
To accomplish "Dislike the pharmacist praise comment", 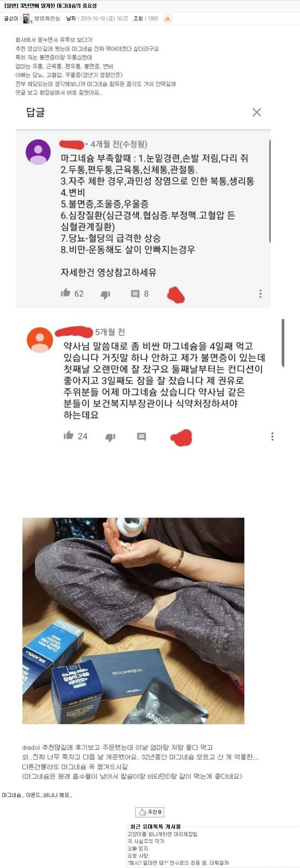I will [110, 437].
